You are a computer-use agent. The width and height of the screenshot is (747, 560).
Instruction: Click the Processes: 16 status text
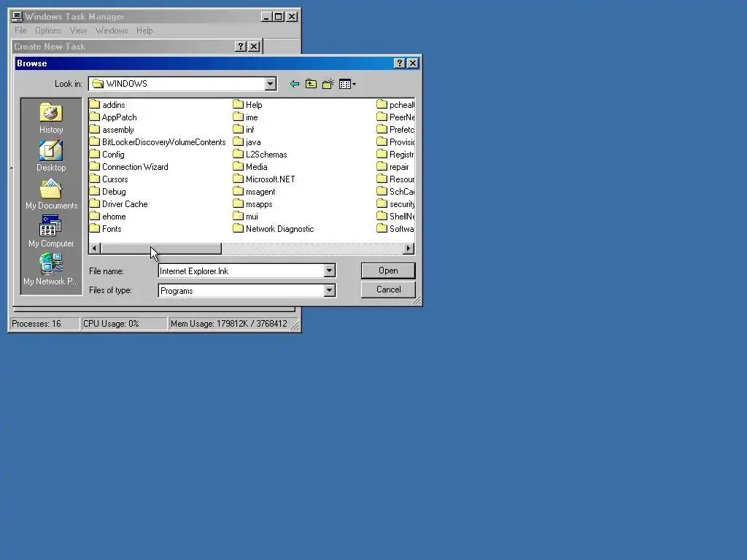coord(36,324)
